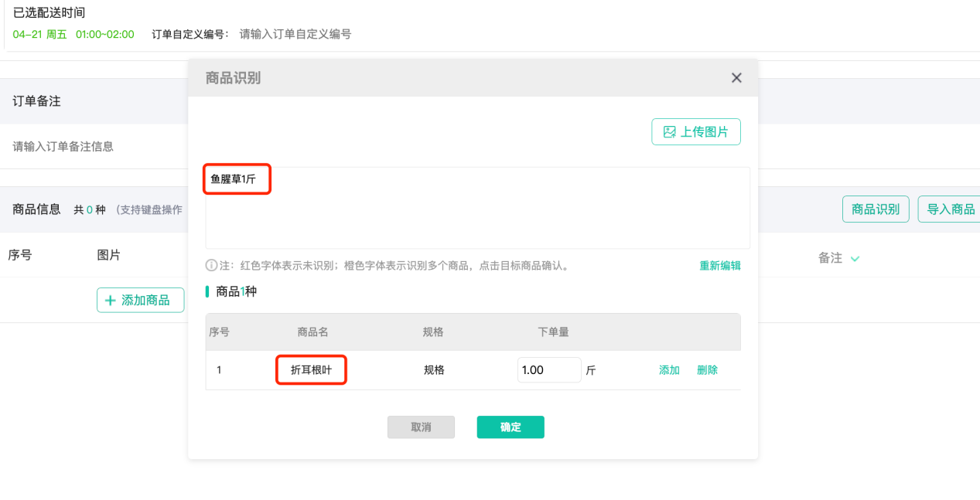
Task: Click 删除 in the 折耳根叶 row
Action: [x=707, y=370]
